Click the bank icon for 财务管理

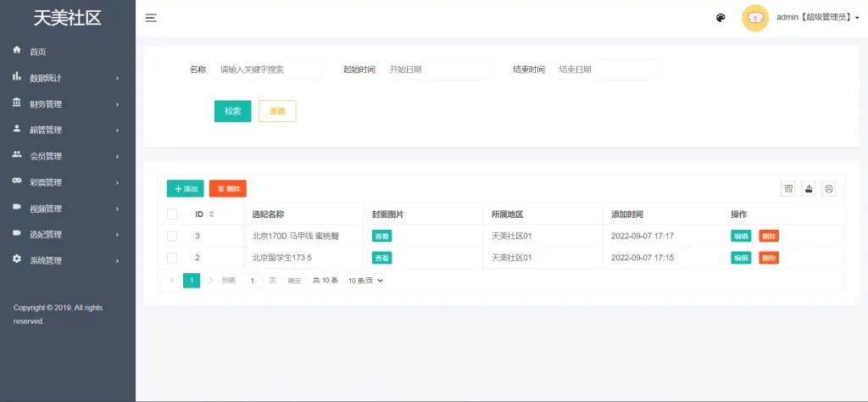[17, 103]
